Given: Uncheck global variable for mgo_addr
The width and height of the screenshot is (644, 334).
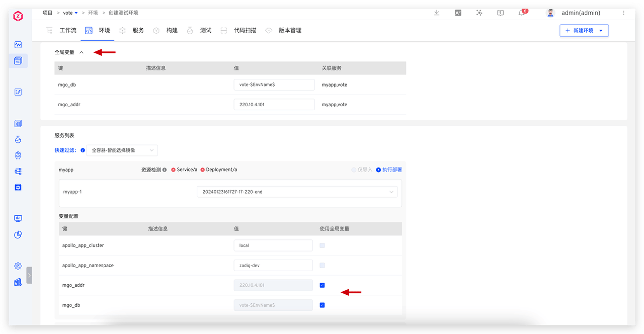Looking at the screenshot, I should click(322, 285).
